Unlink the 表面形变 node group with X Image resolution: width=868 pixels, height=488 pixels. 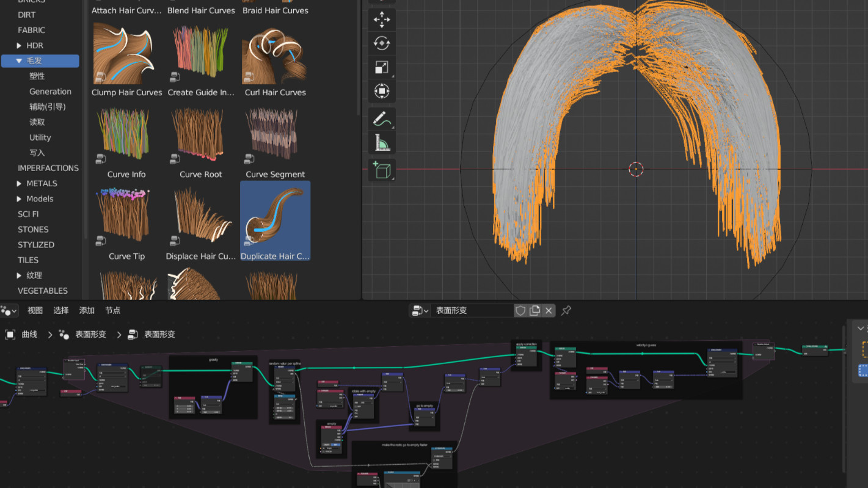pos(549,310)
